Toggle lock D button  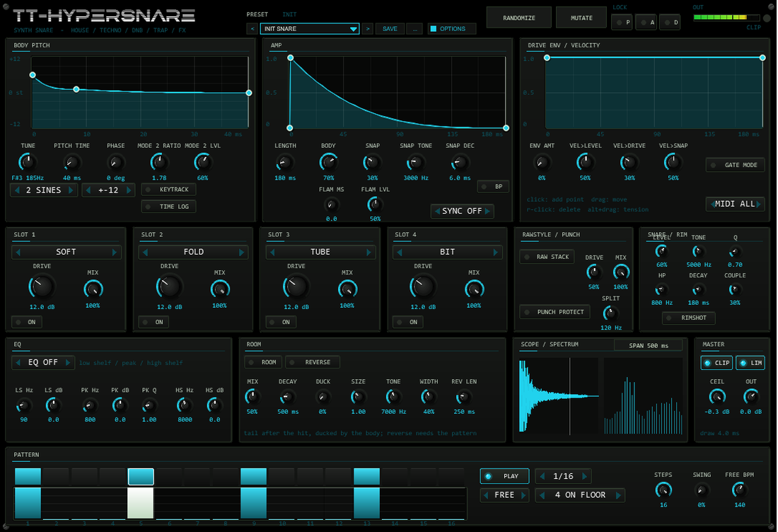tap(670, 23)
